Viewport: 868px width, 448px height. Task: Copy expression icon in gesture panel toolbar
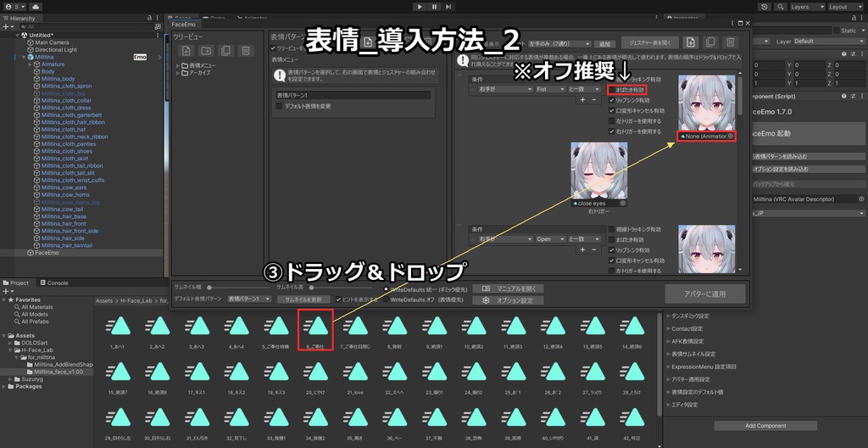710,42
